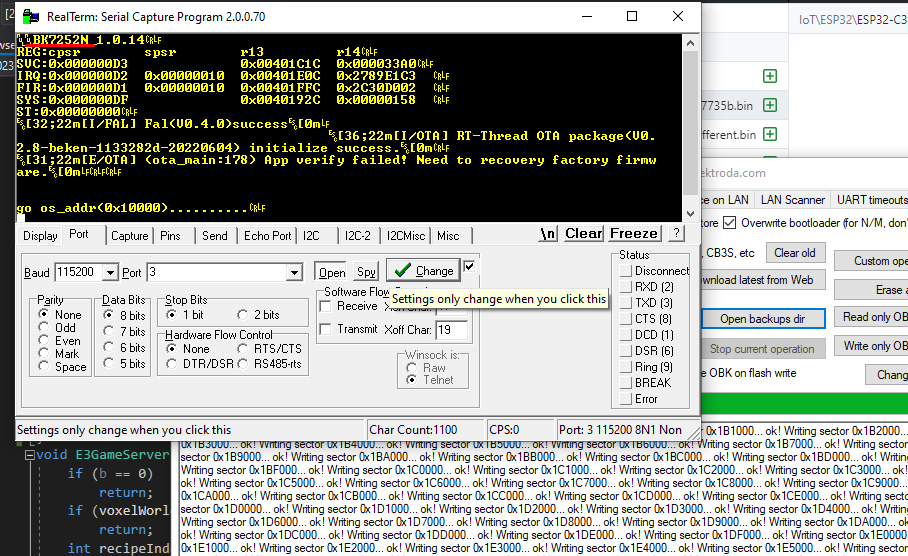Click the Clear old button in flasher window
Image resolution: width=908 pixels, height=556 pixels.
click(x=794, y=253)
